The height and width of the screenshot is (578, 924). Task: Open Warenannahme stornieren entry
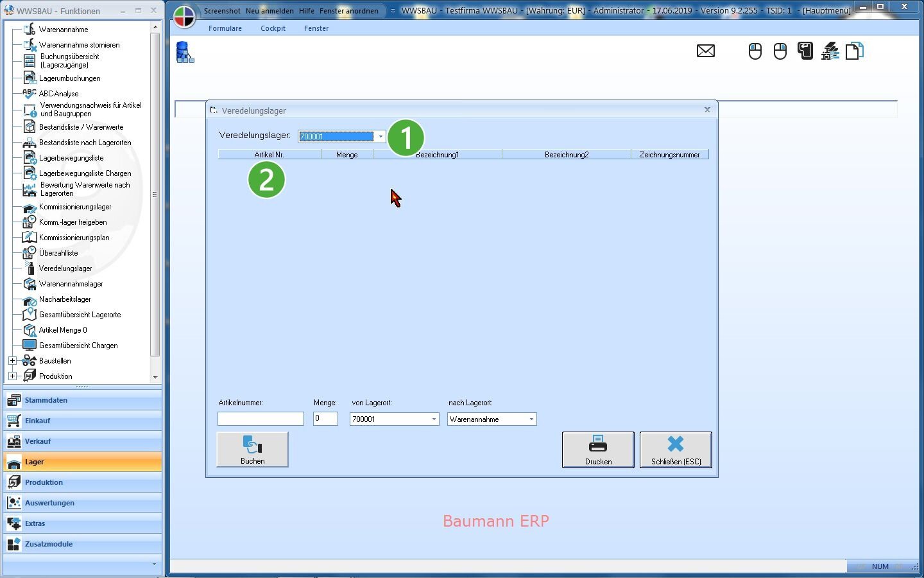tap(79, 45)
